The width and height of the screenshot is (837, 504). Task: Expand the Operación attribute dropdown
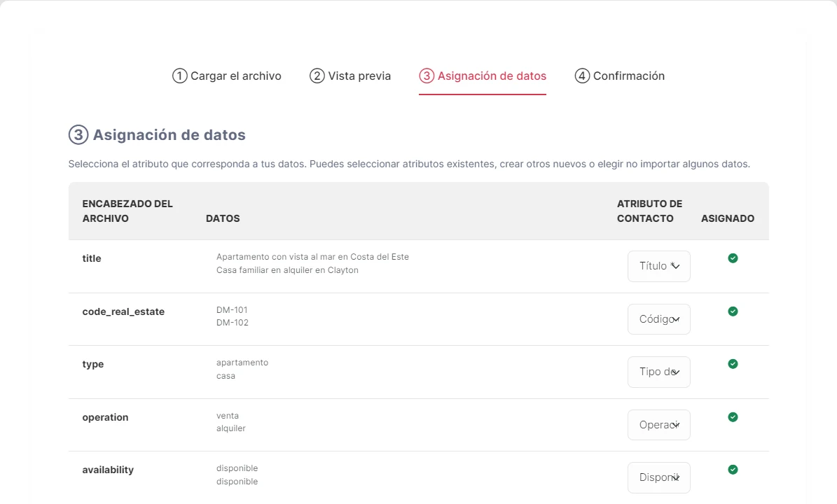coord(658,424)
